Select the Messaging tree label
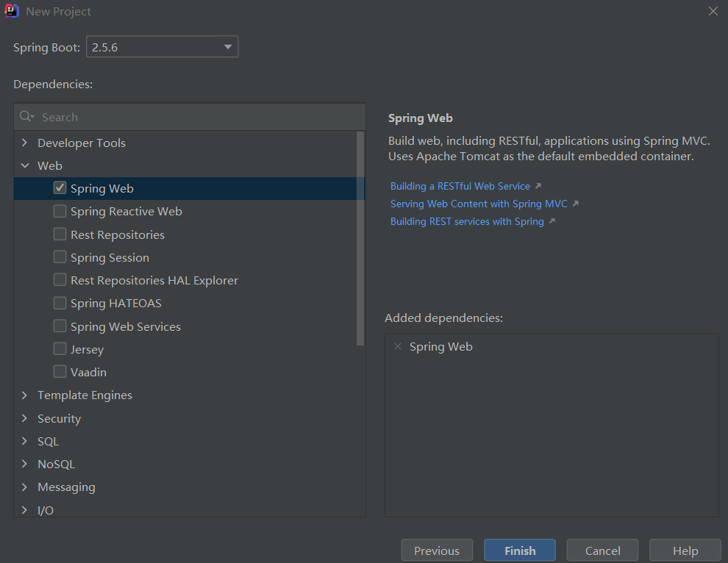The width and height of the screenshot is (728, 563). pos(66,487)
